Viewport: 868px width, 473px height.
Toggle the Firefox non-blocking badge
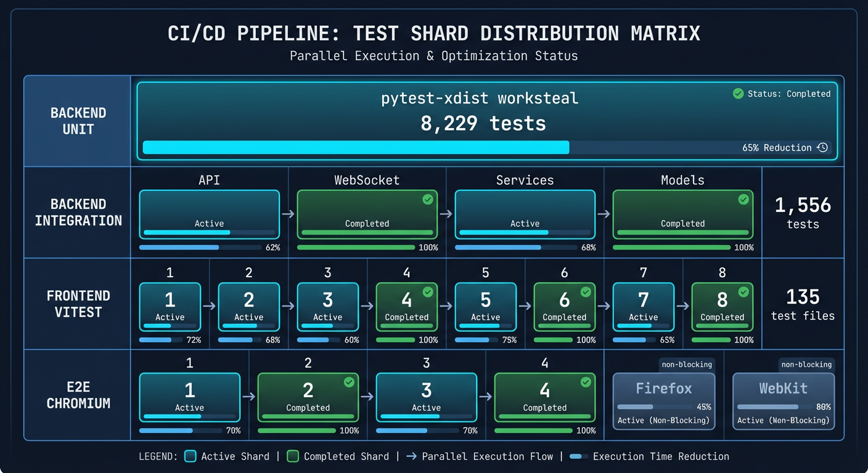point(687,365)
